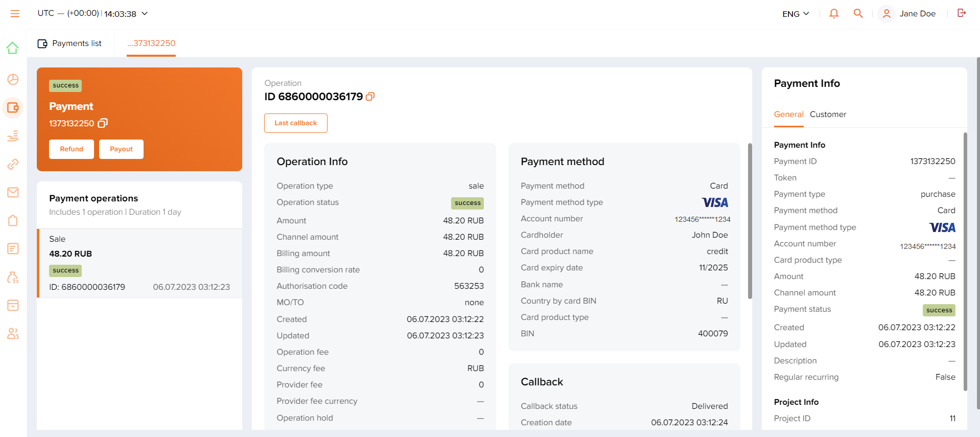Click the operation panel vertical scrollbar
Viewport: 980px width, 437px height.
(750, 221)
